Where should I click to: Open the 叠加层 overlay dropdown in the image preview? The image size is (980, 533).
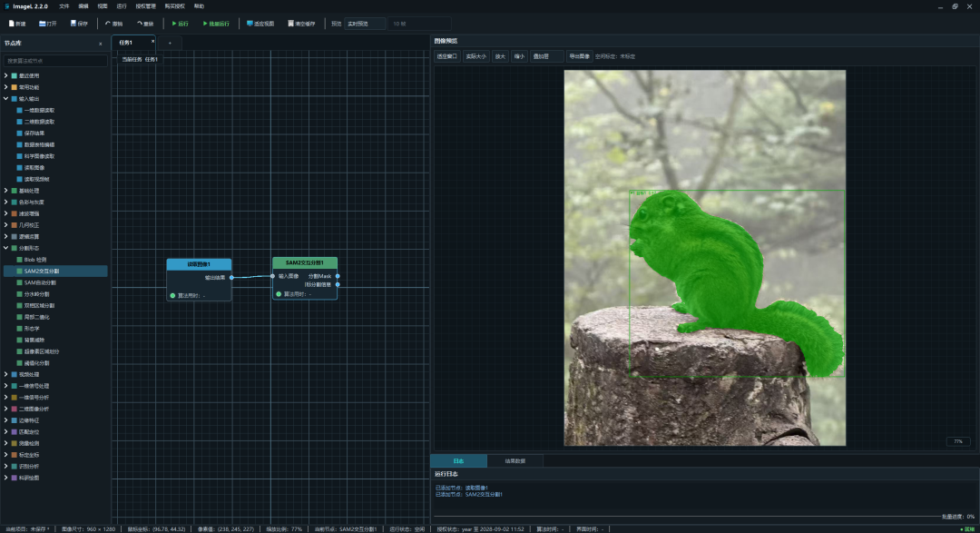tap(547, 56)
